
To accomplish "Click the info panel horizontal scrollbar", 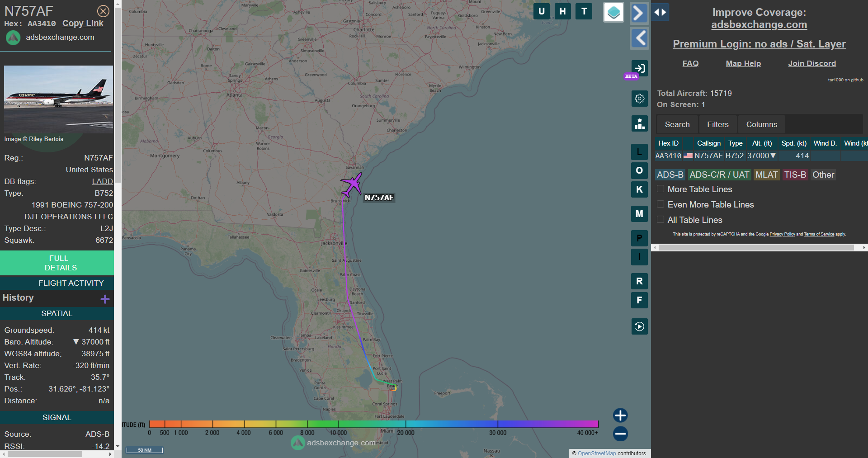I will coord(45,454).
